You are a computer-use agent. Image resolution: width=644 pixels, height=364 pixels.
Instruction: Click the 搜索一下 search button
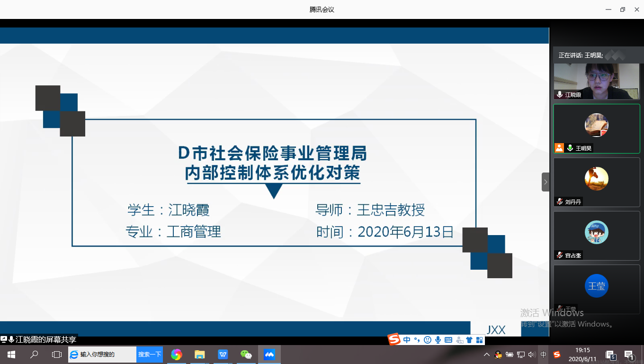click(x=150, y=355)
